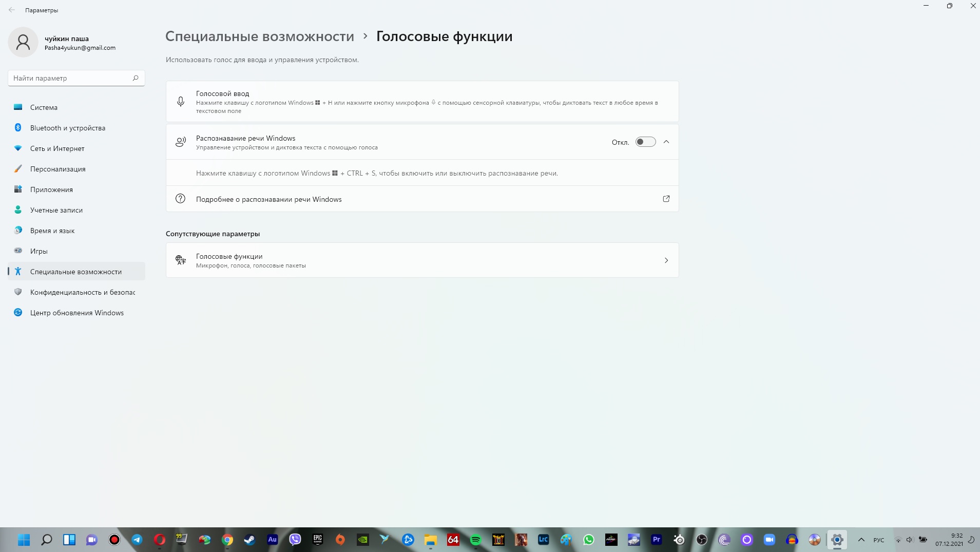
Task: Open Epic Games Launcher from the taskbar
Action: (318, 540)
